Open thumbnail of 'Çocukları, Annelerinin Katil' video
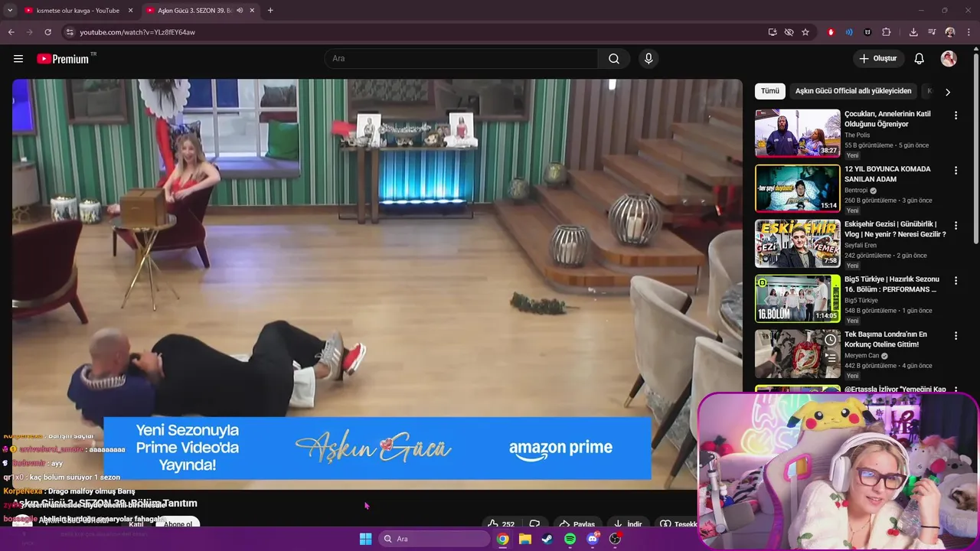 (798, 133)
